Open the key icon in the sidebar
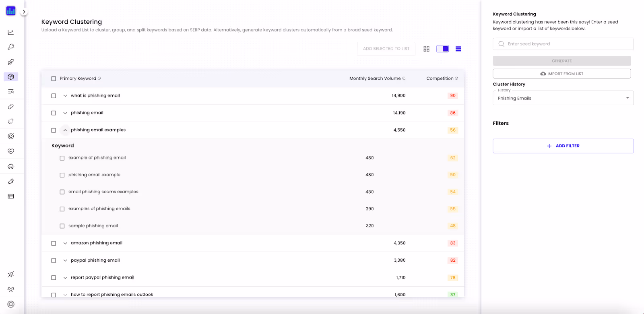644x314 pixels. pos(11,47)
